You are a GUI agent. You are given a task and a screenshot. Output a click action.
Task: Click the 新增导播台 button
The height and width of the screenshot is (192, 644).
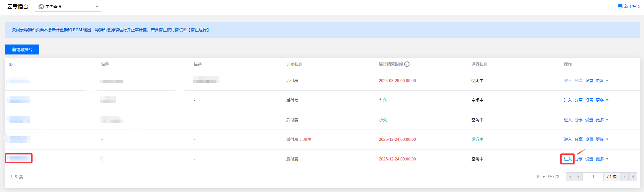(22, 49)
